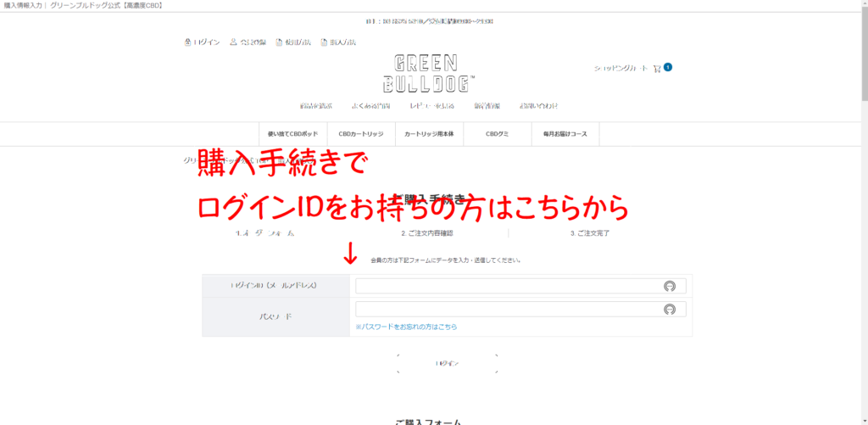The image size is (868, 425).
Task: Open the shopping cart icon
Action: point(657,69)
